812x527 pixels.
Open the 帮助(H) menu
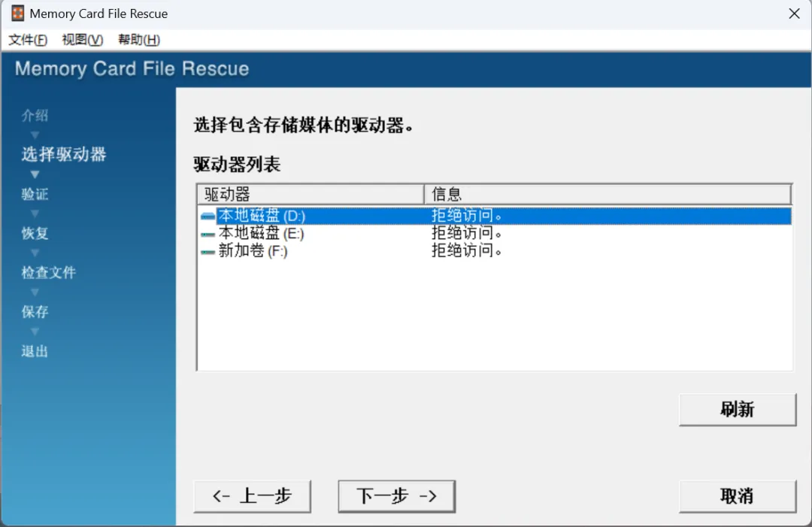(139, 40)
